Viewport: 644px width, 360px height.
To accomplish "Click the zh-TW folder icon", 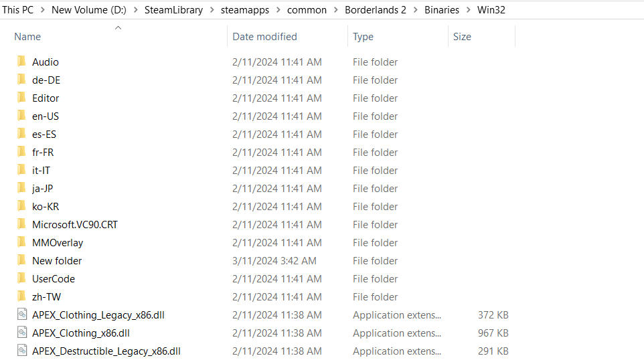I will [x=22, y=296].
